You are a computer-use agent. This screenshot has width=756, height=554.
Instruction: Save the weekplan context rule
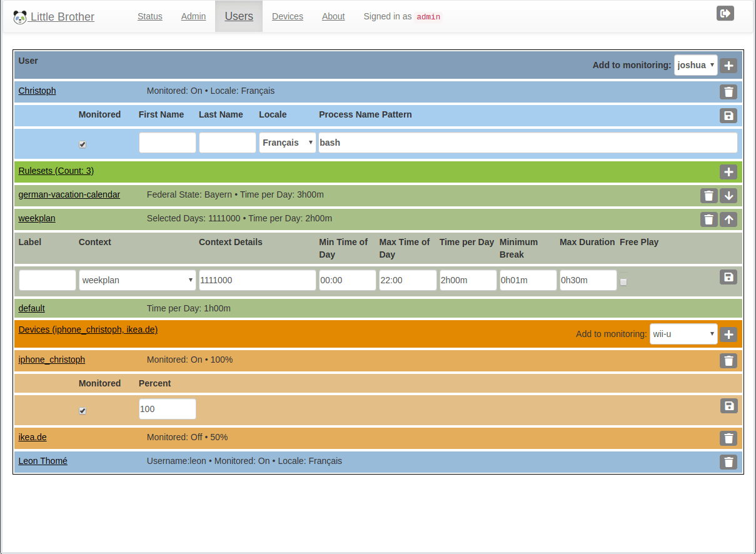click(x=728, y=277)
